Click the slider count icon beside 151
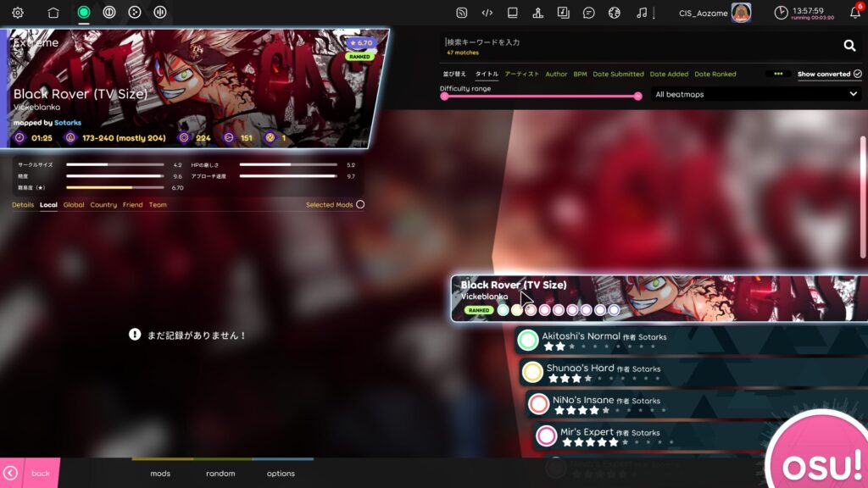Viewport: 868px width, 488px height. point(229,138)
